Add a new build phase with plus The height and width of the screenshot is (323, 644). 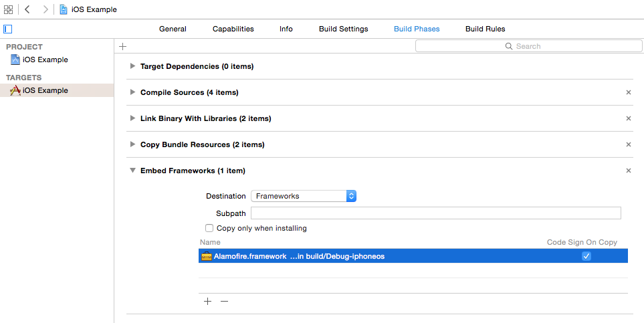[122, 46]
